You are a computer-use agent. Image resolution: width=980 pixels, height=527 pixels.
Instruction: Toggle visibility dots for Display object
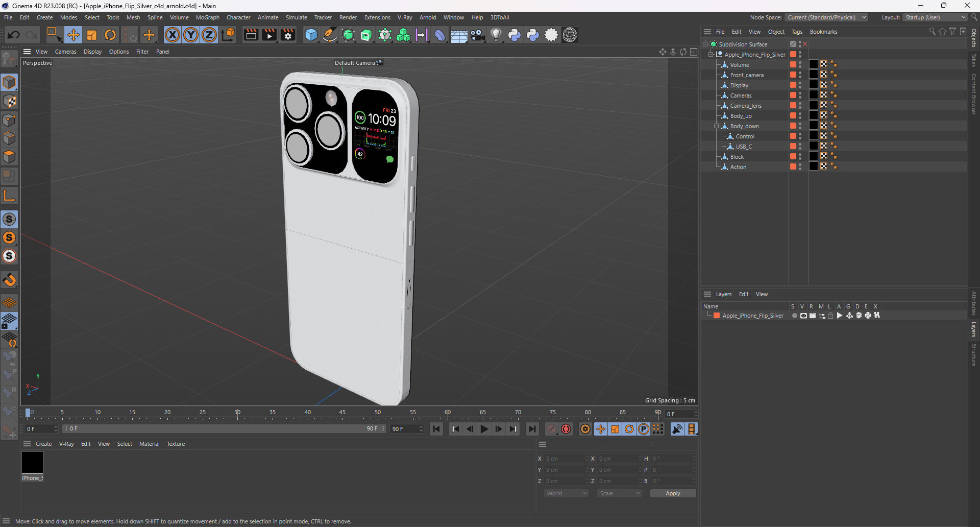[x=800, y=85]
